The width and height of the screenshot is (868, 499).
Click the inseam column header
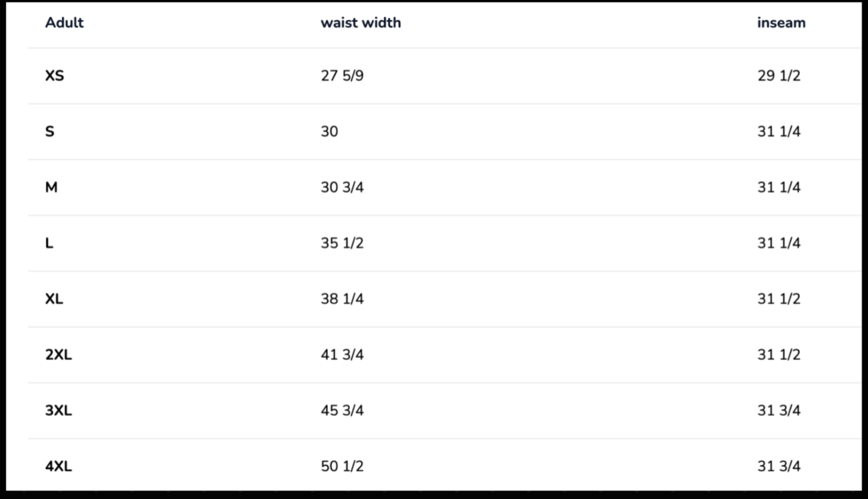pyautogui.click(x=781, y=22)
